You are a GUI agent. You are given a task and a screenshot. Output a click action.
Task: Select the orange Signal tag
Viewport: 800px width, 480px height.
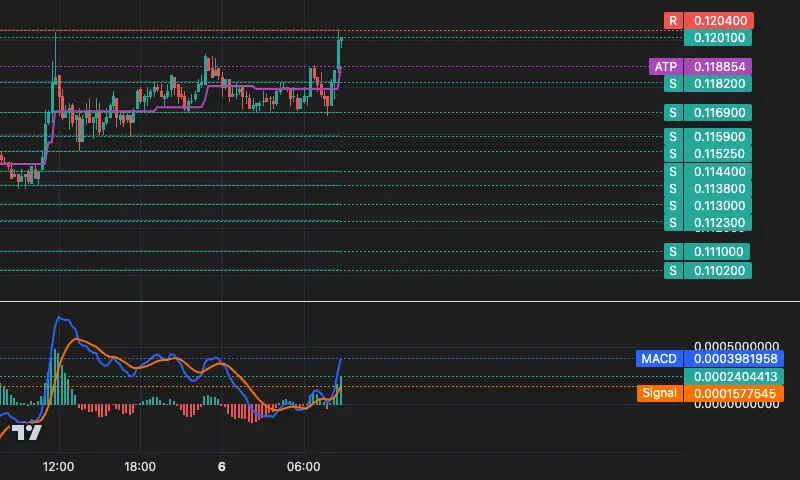pyautogui.click(x=659, y=393)
